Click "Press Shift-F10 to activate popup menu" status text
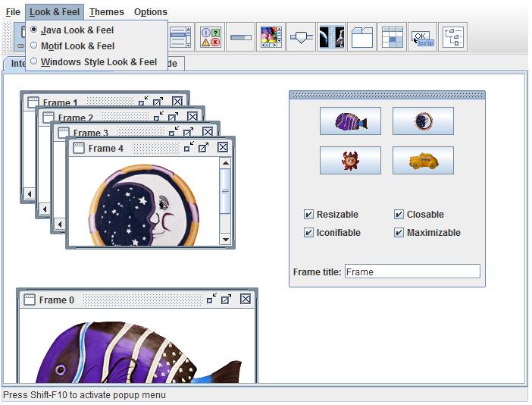Screen dimensions: 532x405 [x=84, y=395]
